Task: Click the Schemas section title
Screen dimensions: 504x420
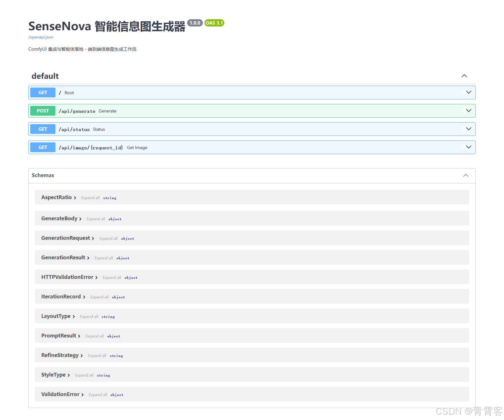Action: 43,175
